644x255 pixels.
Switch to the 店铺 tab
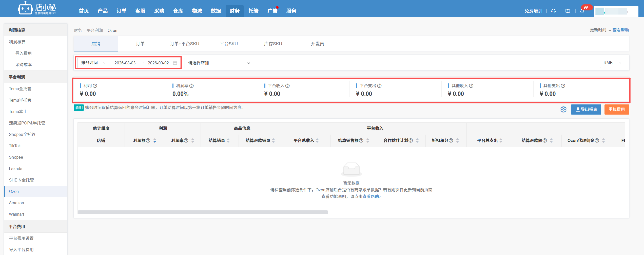[x=96, y=44]
